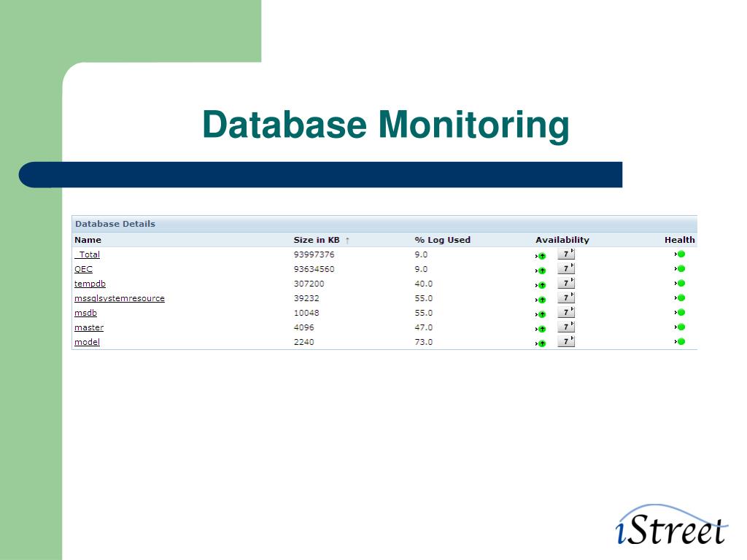
Task: Open the 7-day availability report for QEC
Action: click(566, 268)
